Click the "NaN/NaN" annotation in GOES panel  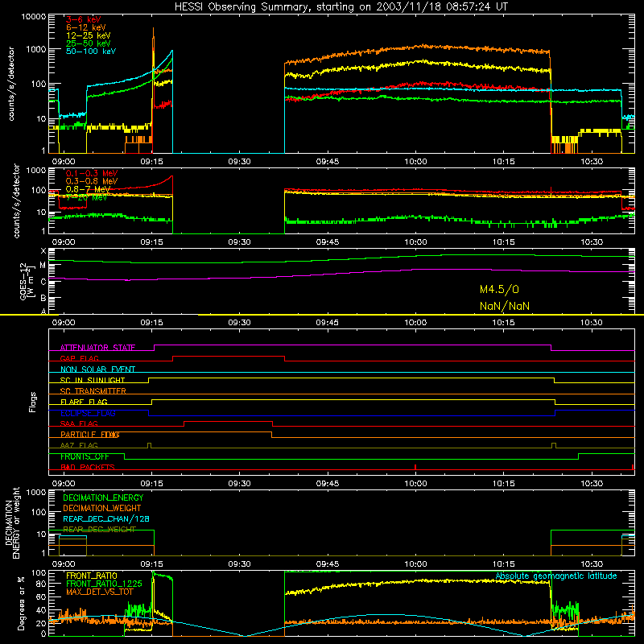505,306
